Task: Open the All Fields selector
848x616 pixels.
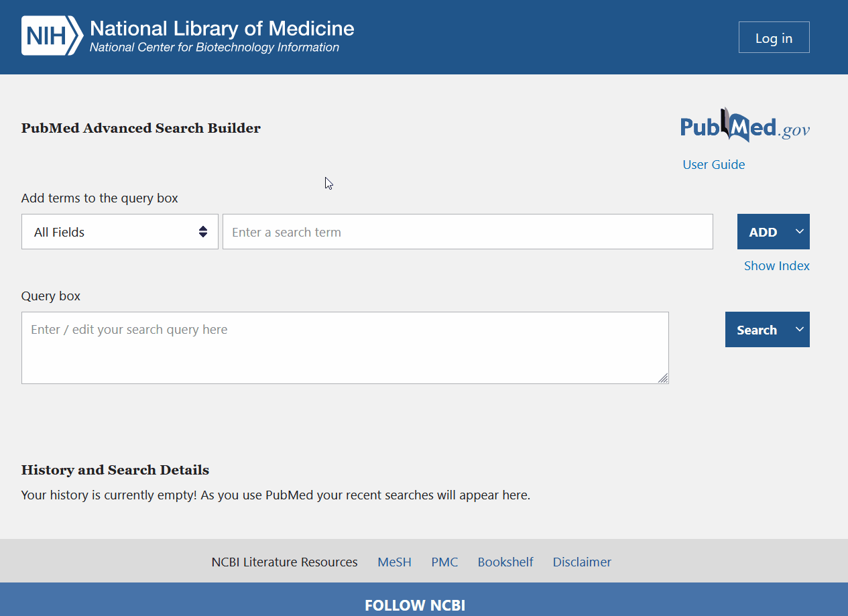Action: (x=120, y=232)
